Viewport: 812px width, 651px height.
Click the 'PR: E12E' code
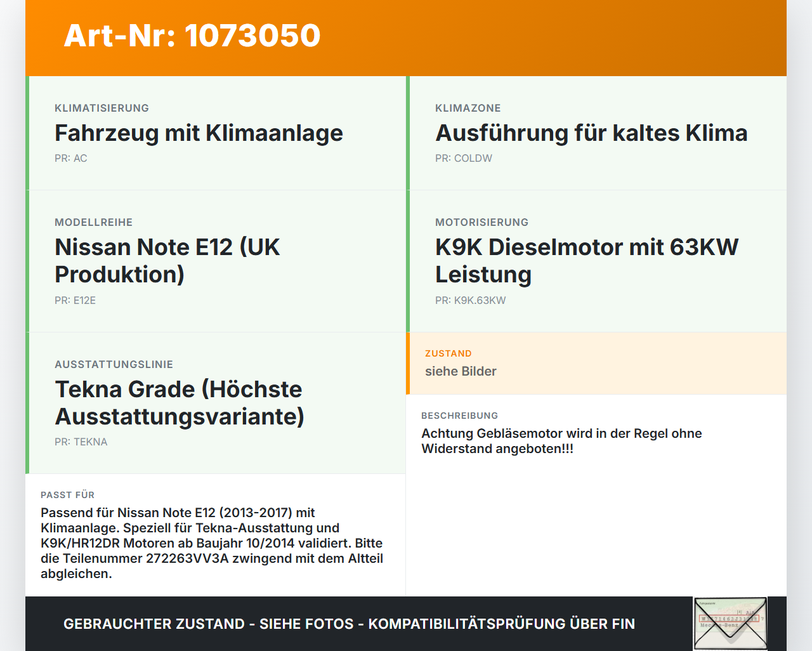pyautogui.click(x=75, y=301)
